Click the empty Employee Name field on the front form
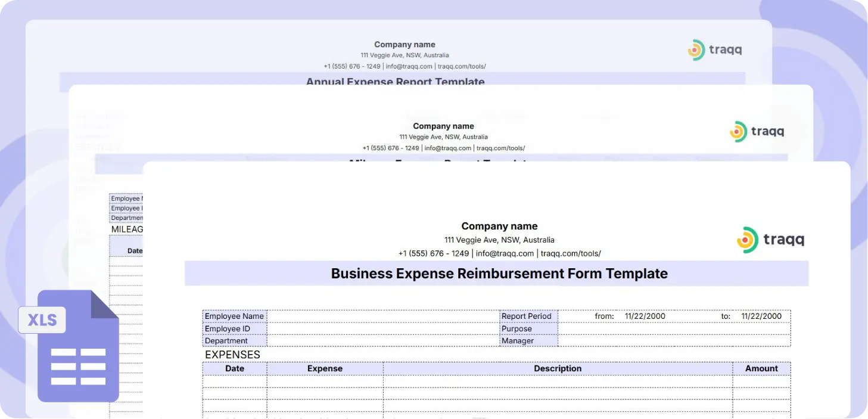The width and height of the screenshot is (868, 419). pos(383,316)
